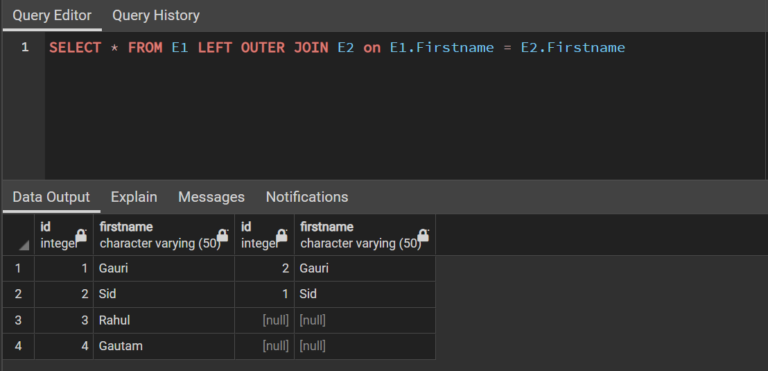
Task: View the Notifications tab
Action: [307, 197]
